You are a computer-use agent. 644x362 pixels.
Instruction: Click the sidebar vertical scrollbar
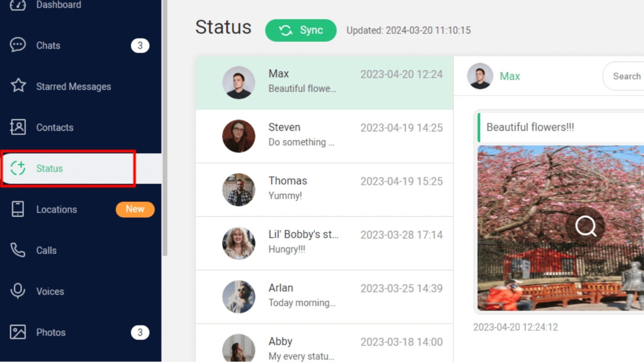point(164,128)
